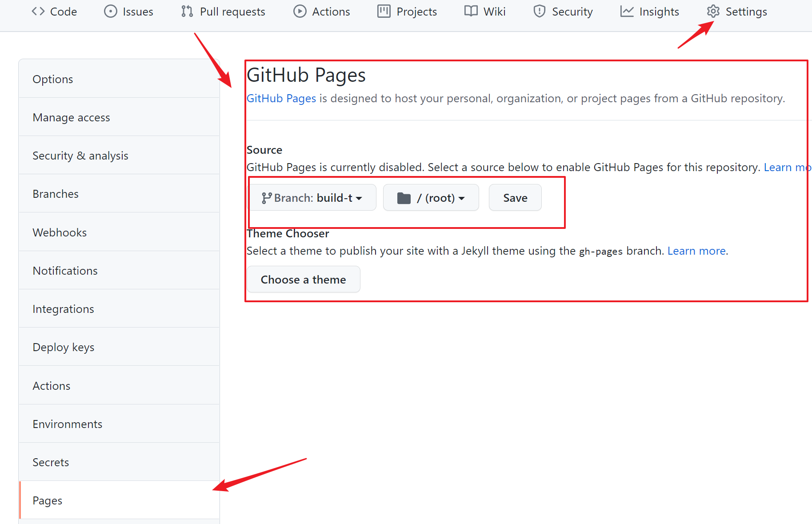The height and width of the screenshot is (524, 812).
Task: Click the Choose a theme button
Action: (x=303, y=280)
